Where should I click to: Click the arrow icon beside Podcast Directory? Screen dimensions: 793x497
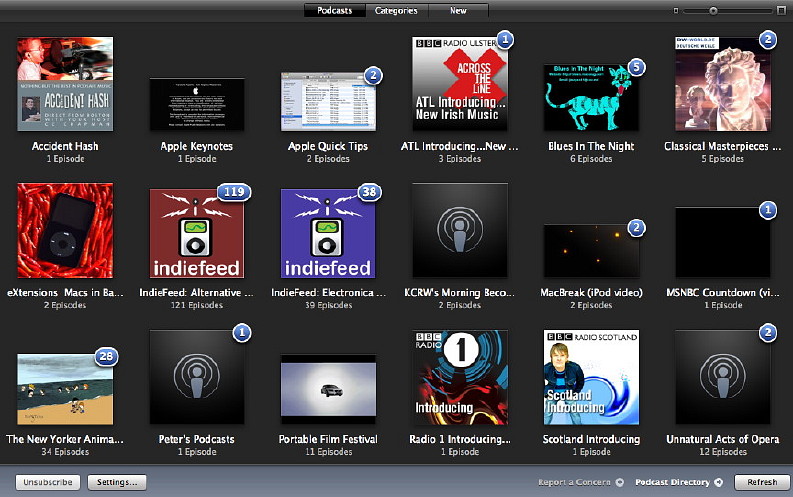719,482
